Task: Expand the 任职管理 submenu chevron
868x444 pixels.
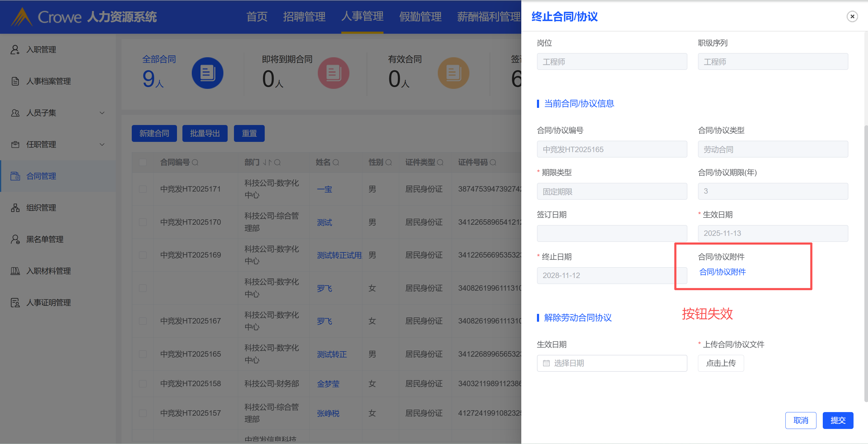Action: [102, 144]
